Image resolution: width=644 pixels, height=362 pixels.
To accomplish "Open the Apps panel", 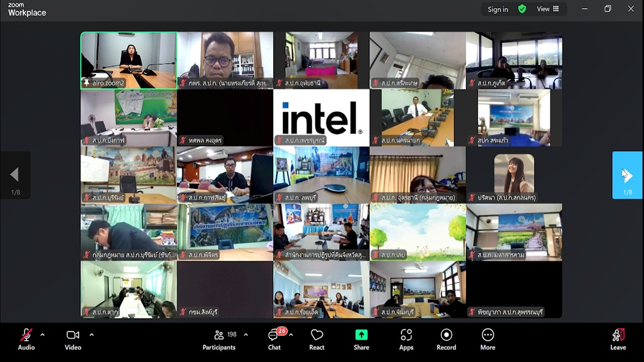I will (x=406, y=339).
